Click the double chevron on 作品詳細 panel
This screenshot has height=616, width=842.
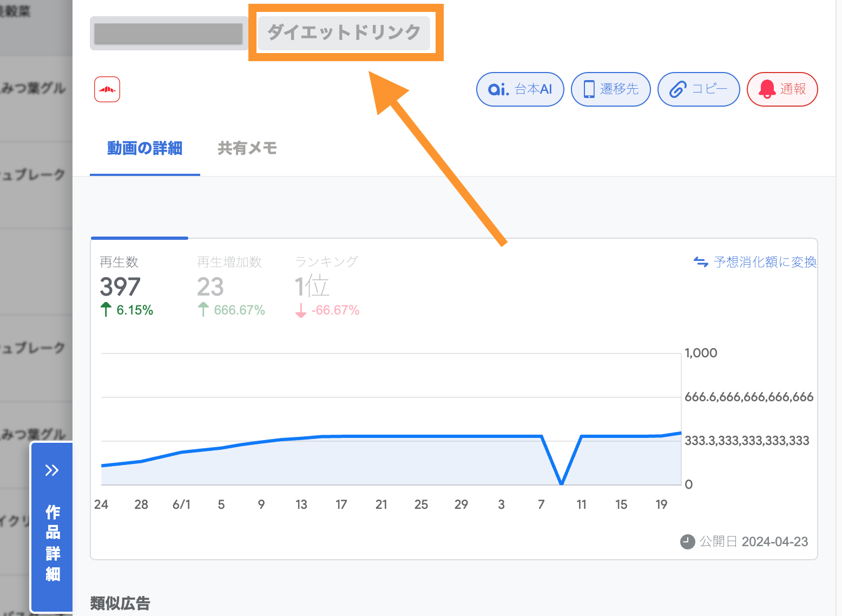point(52,470)
